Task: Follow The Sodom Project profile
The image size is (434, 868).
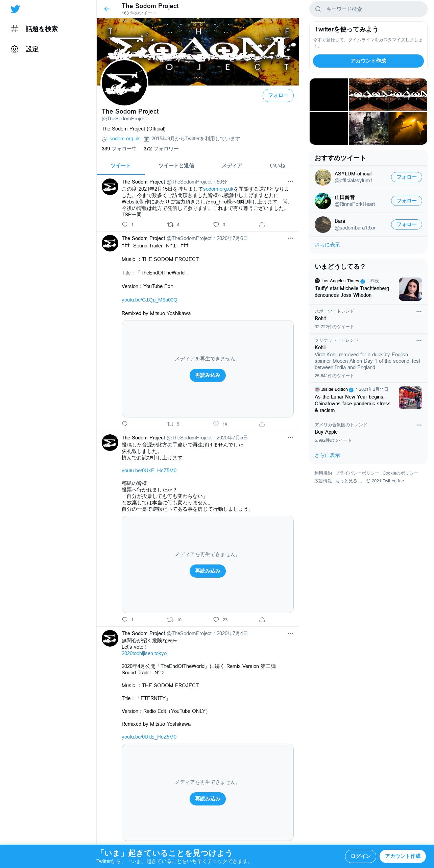Action: [x=278, y=95]
